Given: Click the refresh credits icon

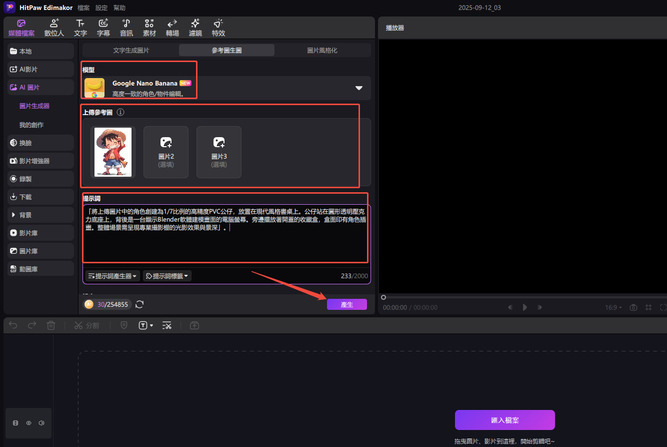Looking at the screenshot, I should click(140, 304).
